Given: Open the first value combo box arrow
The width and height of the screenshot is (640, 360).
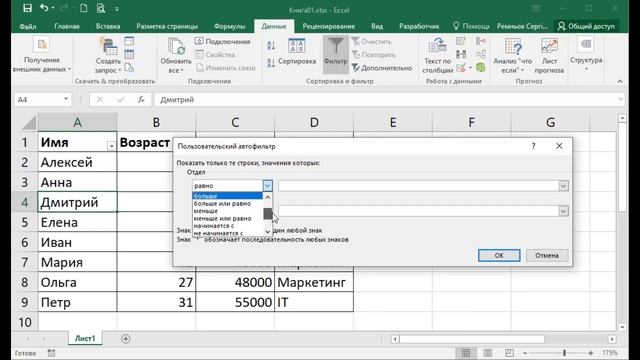Looking at the screenshot, I should click(563, 186).
